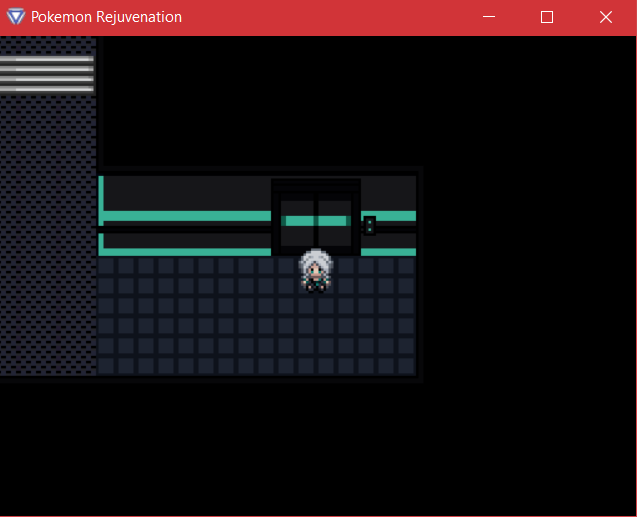This screenshot has width=637, height=517.
Task: Close the Pokemon Rejuvenation window
Action: click(x=605, y=17)
